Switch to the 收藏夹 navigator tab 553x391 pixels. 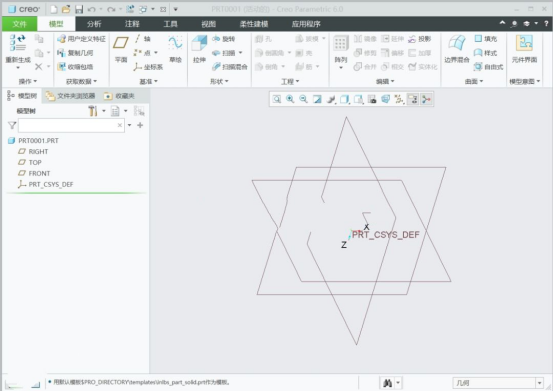119,96
